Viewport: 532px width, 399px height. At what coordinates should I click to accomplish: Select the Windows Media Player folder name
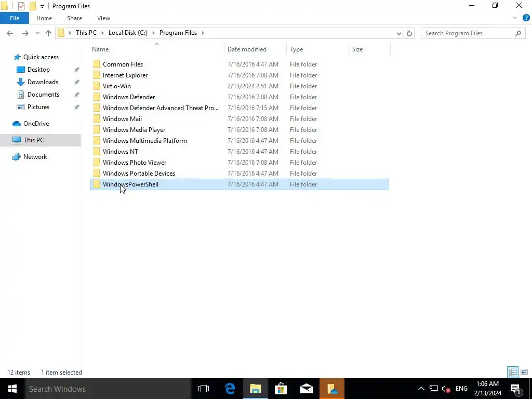coord(134,129)
